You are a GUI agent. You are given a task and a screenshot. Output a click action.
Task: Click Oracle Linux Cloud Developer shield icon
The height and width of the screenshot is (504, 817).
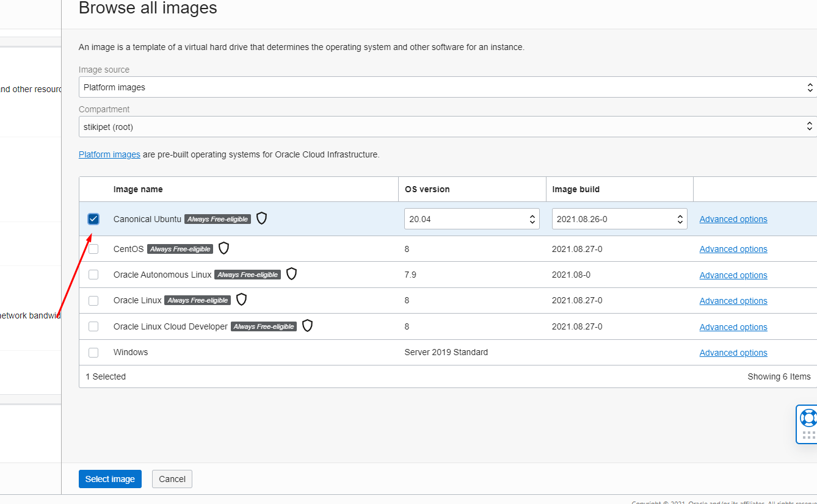point(307,326)
